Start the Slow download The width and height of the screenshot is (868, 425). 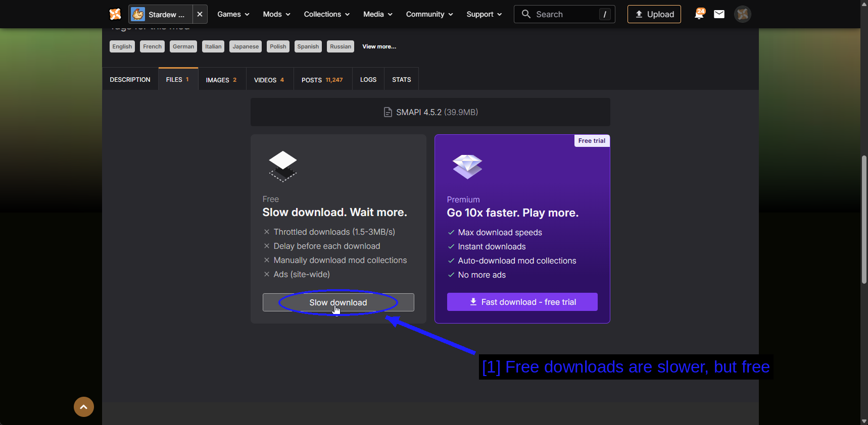[339, 302]
